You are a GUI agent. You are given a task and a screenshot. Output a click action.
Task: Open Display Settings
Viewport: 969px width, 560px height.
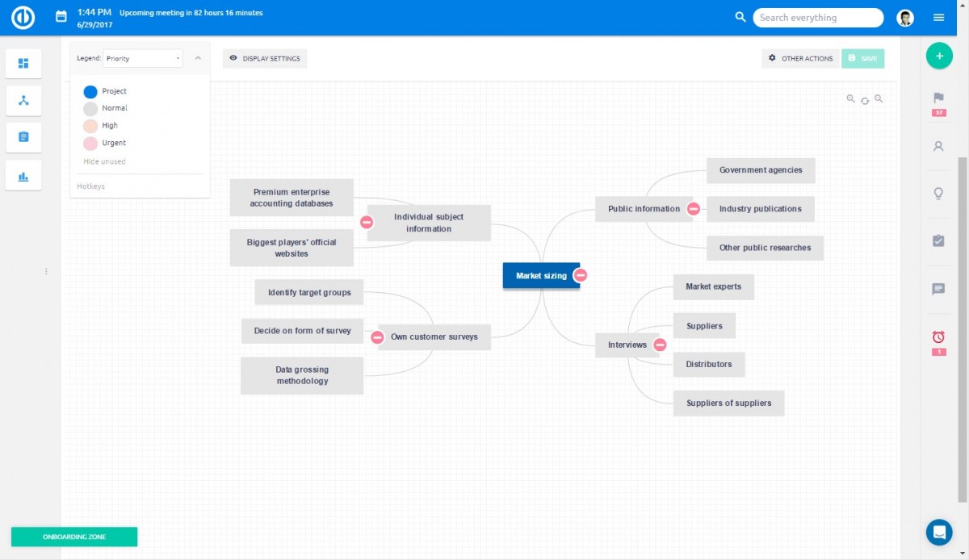(265, 58)
